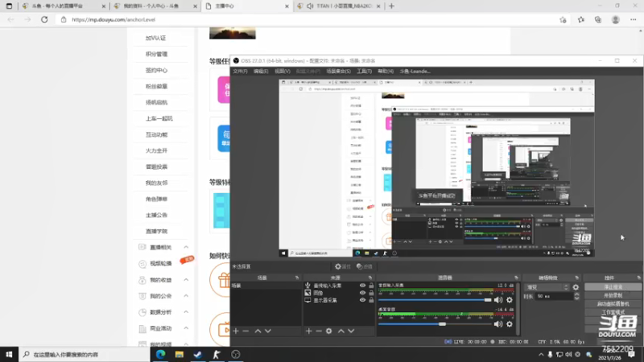This screenshot has width=644, height=362.
Task: Open OBS Tools menu
Action: (x=364, y=71)
